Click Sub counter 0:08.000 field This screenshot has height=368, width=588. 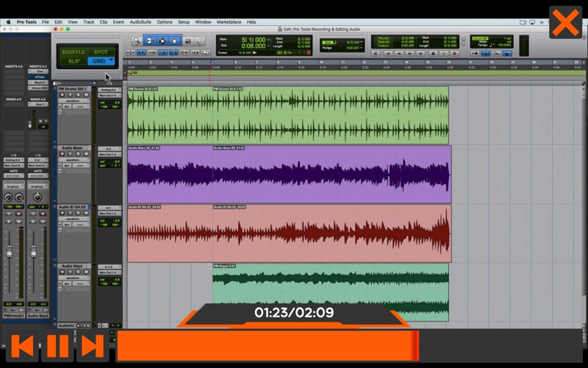coord(254,46)
